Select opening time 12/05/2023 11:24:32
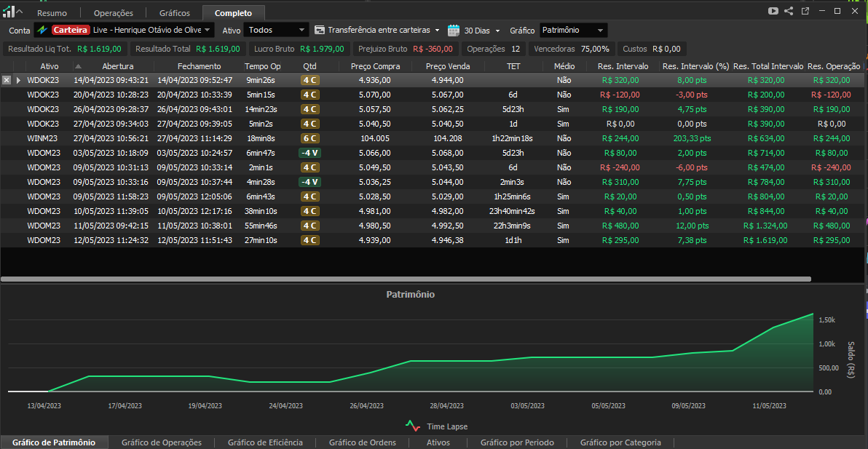Viewport: 868px width, 449px height. point(111,240)
